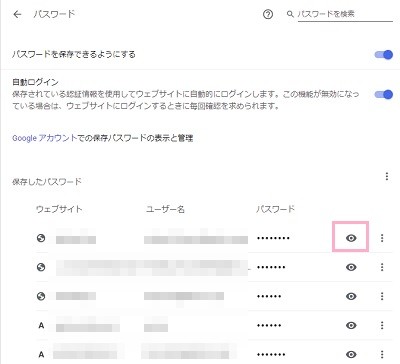The image size is (400, 364).
Task: Open more options for 保存したパスワード
Action: click(x=387, y=176)
